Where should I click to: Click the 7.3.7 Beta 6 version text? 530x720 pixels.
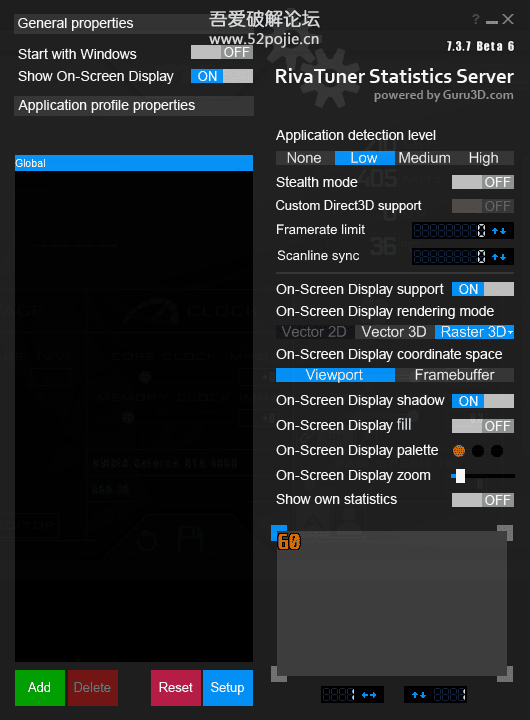click(x=480, y=46)
